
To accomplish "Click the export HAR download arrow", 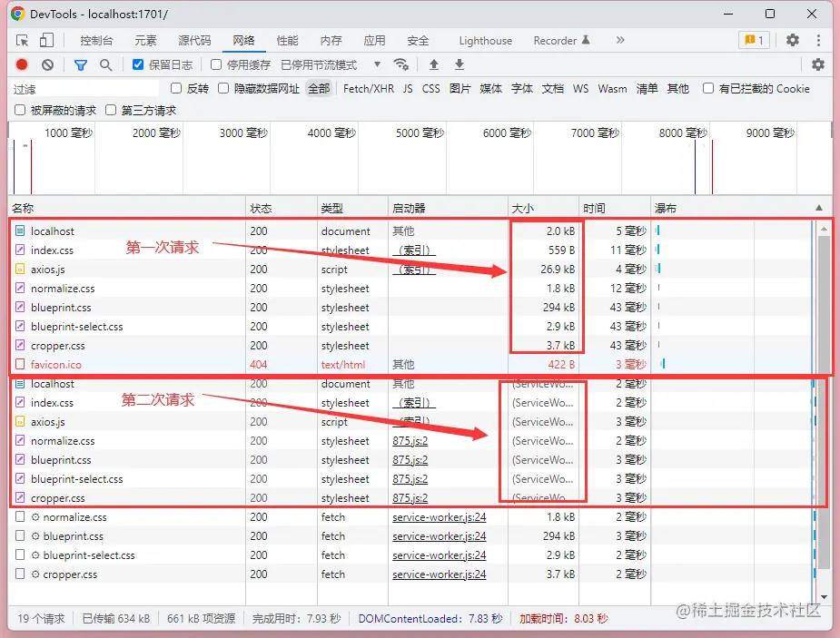I will pos(460,64).
